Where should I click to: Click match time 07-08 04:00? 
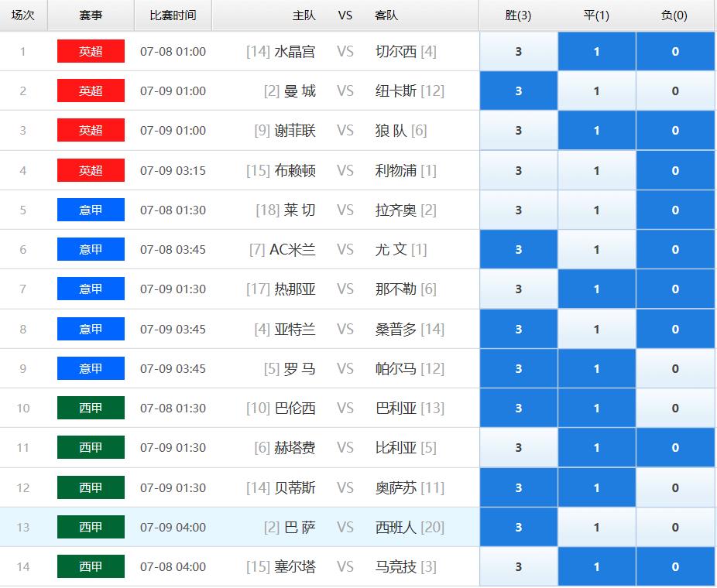point(173,566)
